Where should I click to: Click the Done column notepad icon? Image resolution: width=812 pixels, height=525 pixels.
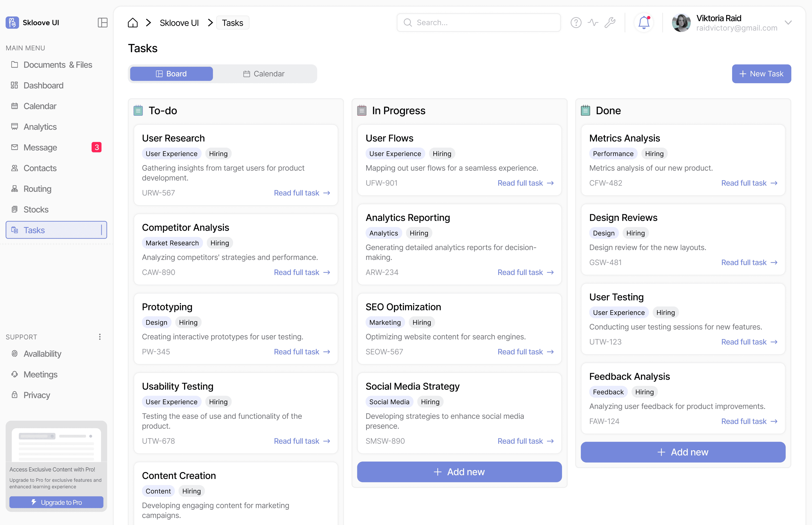(x=585, y=110)
